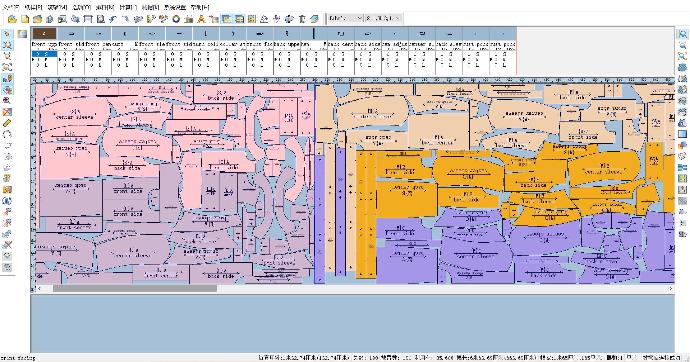Select the blue highlighted size row under front upper
The image size is (690, 362).
coord(44,54)
